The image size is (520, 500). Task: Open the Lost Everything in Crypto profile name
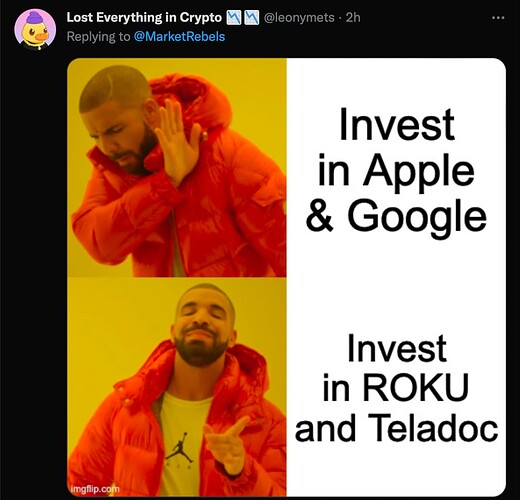click(144, 17)
